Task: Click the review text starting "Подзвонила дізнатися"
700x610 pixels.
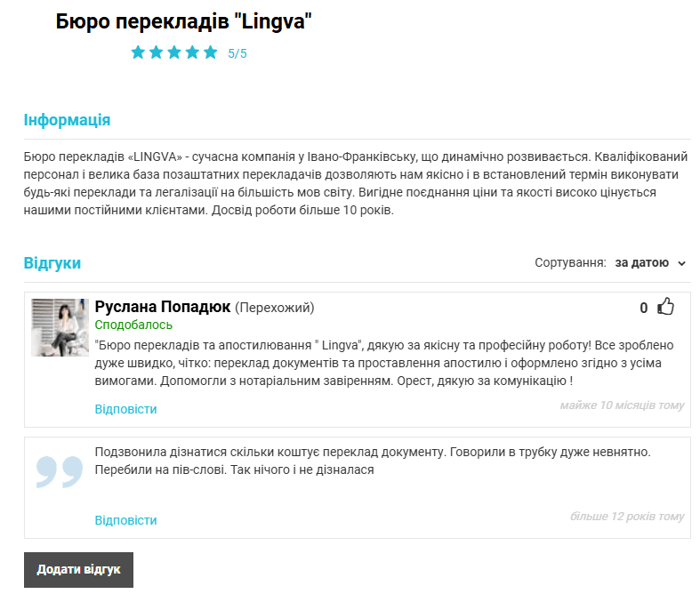Action: pos(373,461)
